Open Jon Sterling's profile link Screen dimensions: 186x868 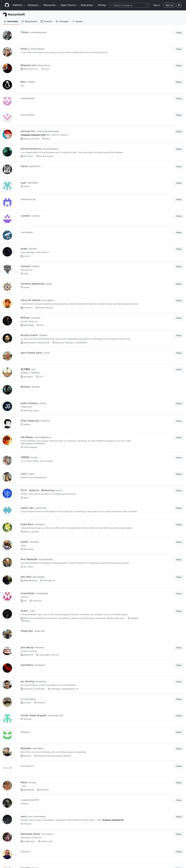27,681
